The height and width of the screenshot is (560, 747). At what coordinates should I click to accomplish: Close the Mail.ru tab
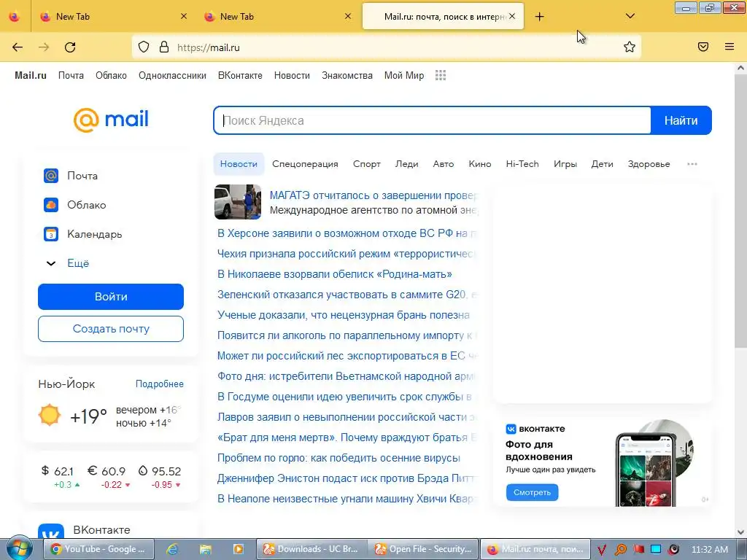click(512, 16)
